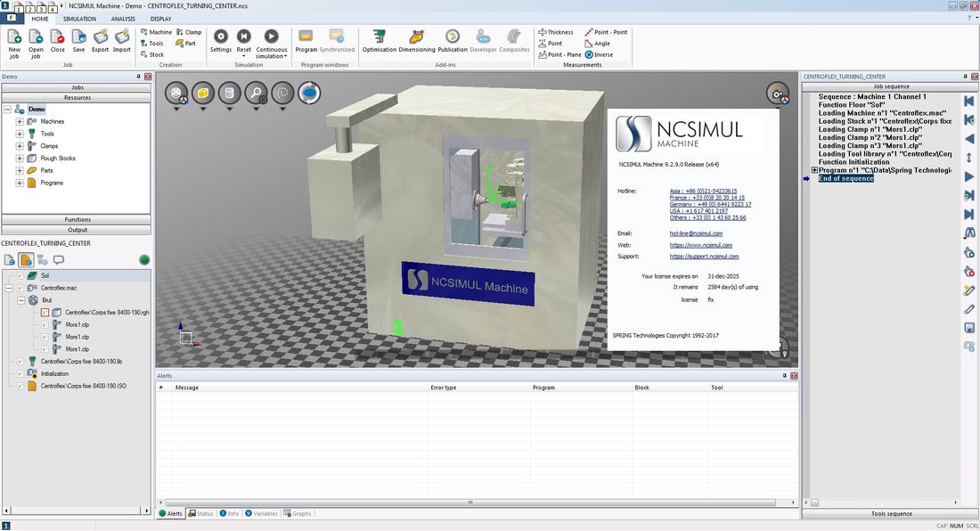Viewport: 980px width, 531px height.
Task: Open the DISPLAY ribbon tab
Action: click(x=160, y=19)
